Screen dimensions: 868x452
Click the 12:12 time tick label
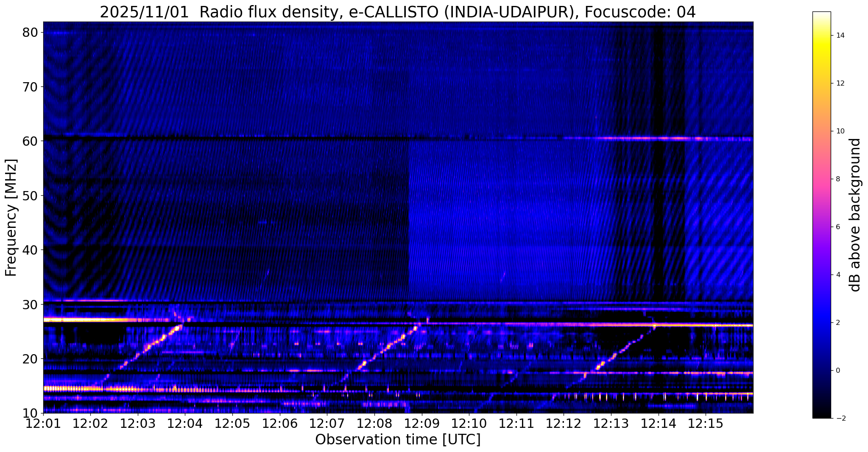point(564,424)
